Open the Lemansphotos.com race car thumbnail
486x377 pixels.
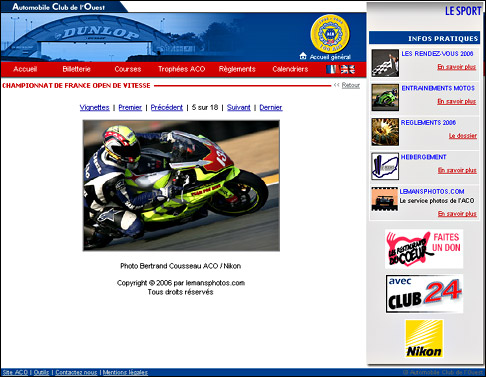(385, 199)
